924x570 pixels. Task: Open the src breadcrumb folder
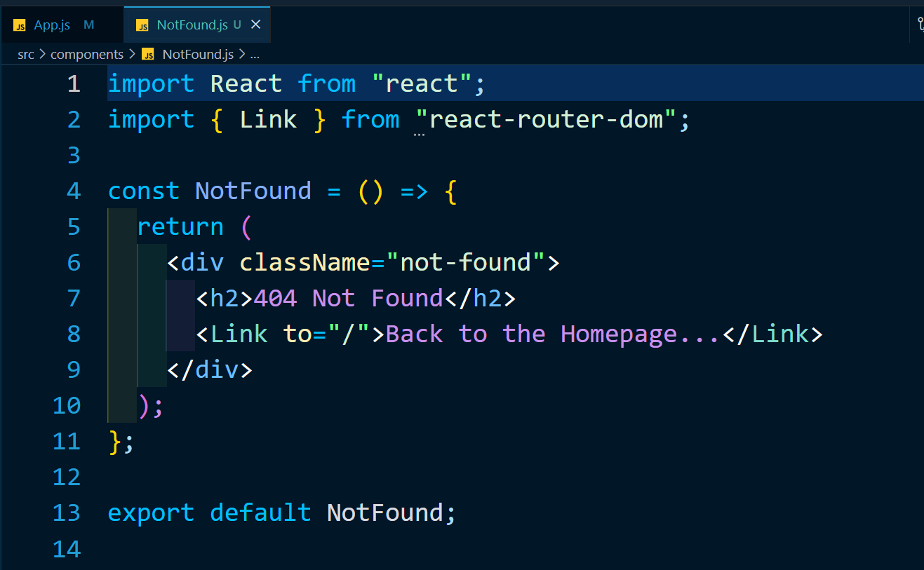point(26,54)
